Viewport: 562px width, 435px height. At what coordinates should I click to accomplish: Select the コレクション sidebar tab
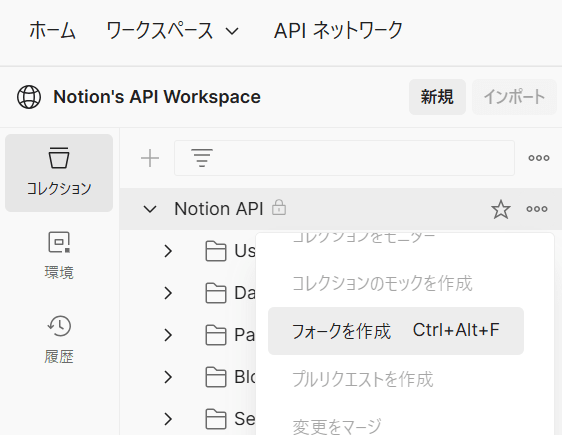point(59,173)
